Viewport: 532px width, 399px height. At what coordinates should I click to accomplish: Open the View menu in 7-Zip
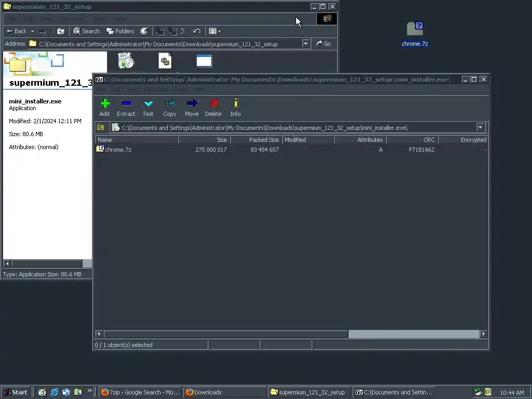[132, 89]
